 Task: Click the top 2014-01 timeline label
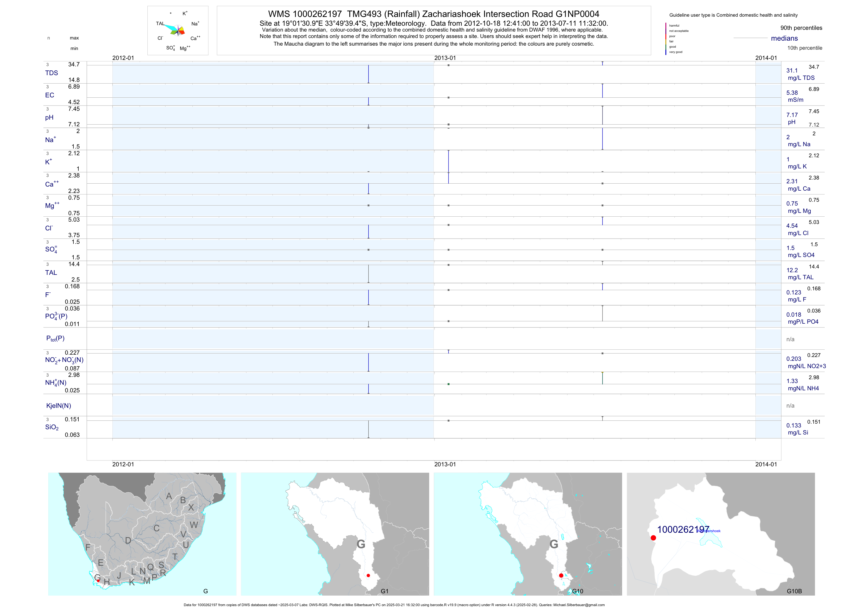[766, 58]
